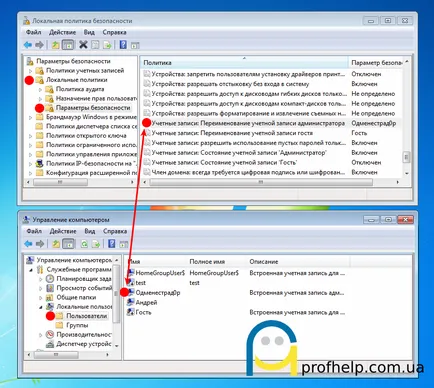Open Файл menu in Управление компьютером

coord(34,231)
